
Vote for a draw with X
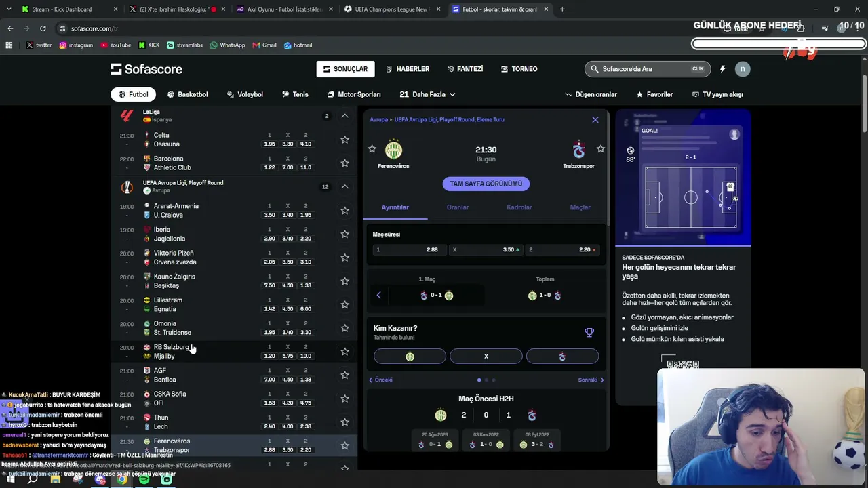point(486,357)
